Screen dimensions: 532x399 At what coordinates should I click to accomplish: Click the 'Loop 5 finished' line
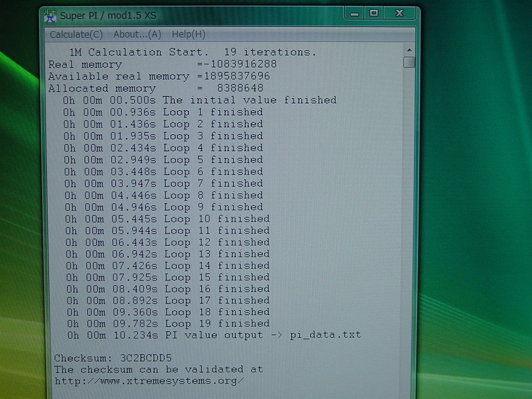(164, 159)
